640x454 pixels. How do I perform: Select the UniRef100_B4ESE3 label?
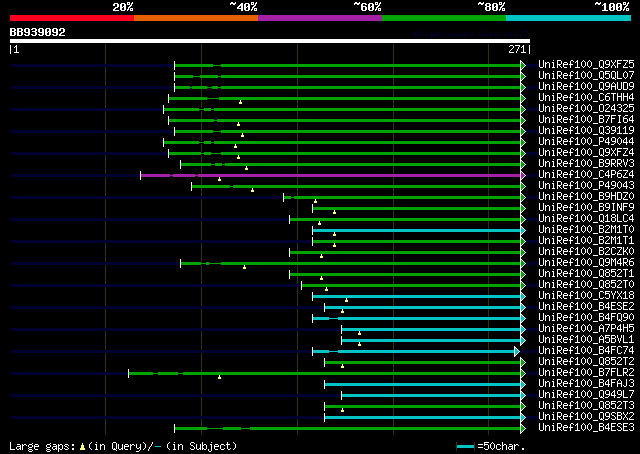(x=586, y=428)
